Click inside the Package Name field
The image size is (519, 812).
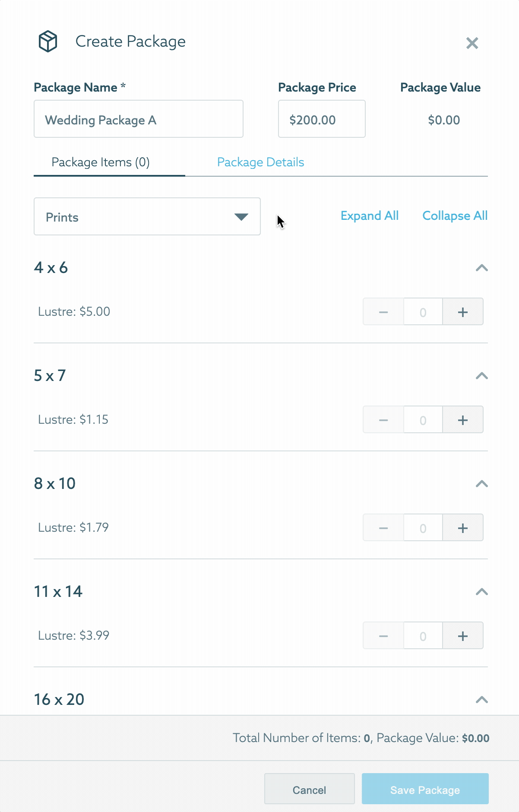(138, 119)
